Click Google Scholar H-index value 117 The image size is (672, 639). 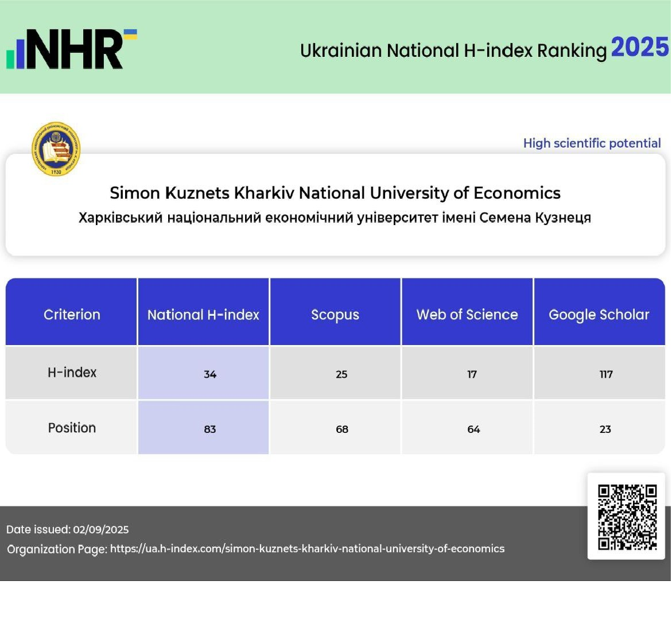pos(606,374)
